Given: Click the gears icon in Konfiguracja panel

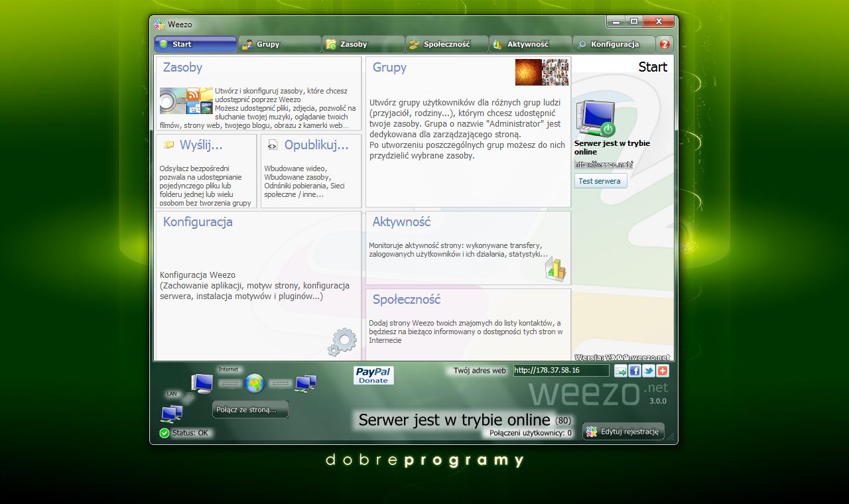Looking at the screenshot, I should coord(342,342).
